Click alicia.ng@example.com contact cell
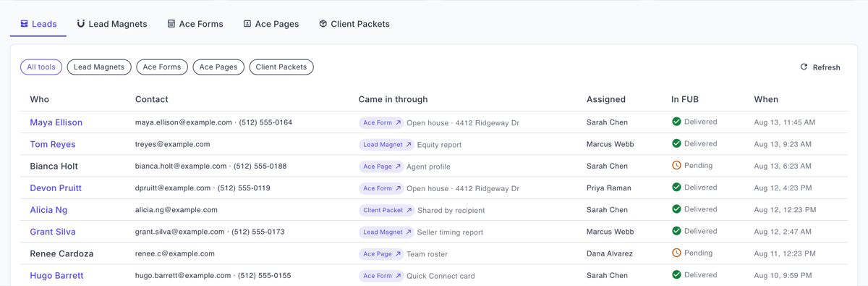This screenshot has width=868, height=286. click(x=176, y=210)
